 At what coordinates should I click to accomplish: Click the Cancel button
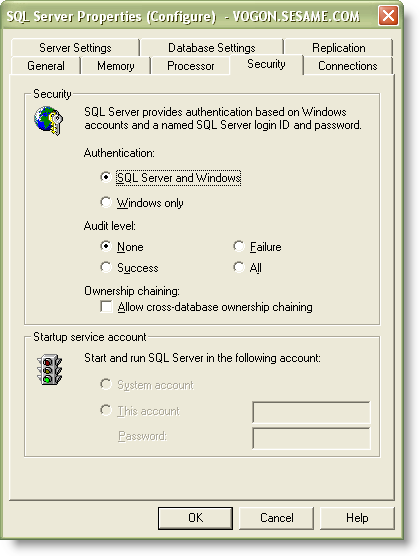277,518
